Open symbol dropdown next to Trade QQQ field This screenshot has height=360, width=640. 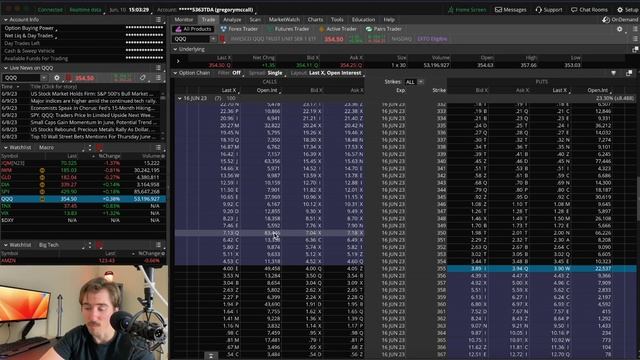tap(213, 39)
